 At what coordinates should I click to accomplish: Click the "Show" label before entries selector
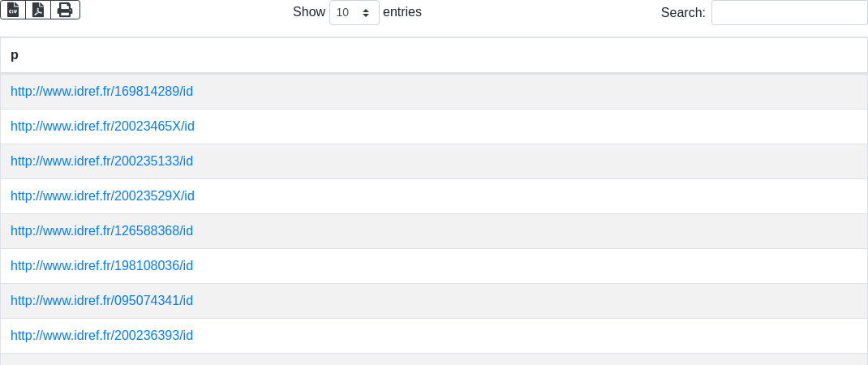[x=308, y=12]
